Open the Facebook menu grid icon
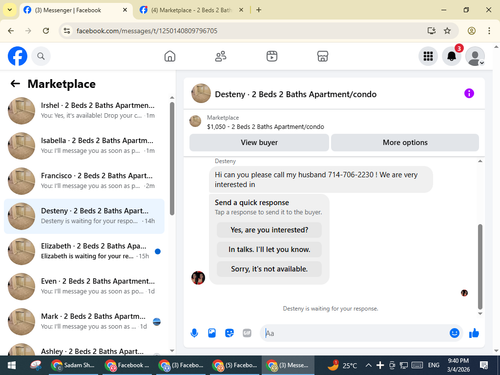The width and height of the screenshot is (500, 375). (x=428, y=56)
